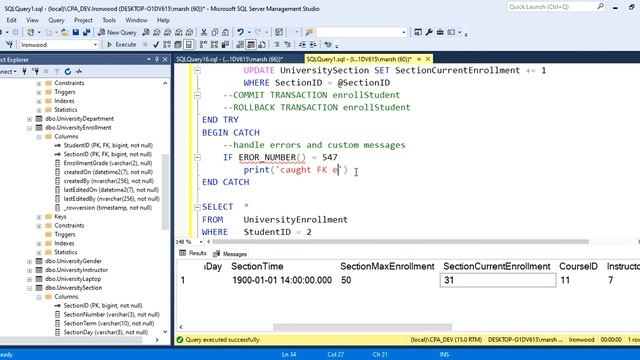The height and width of the screenshot is (360, 640).
Task: Collapse dbo.UniversitySection table node
Action: click(29, 288)
